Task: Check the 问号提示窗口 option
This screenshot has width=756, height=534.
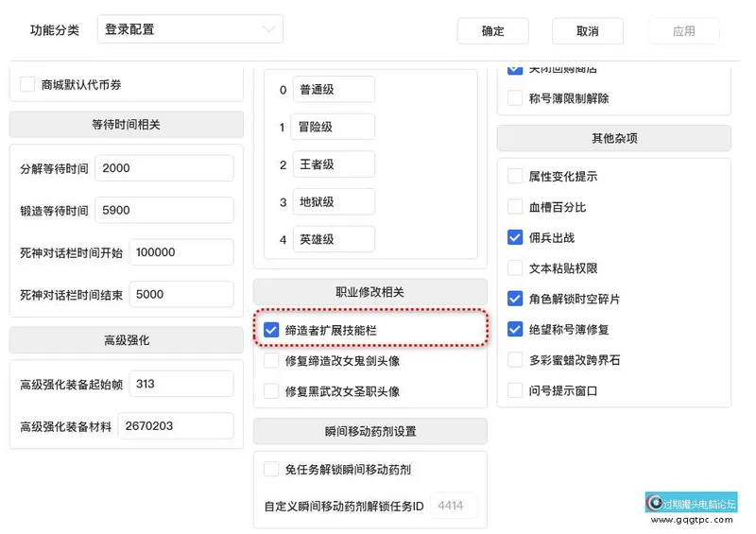Action: coord(515,390)
